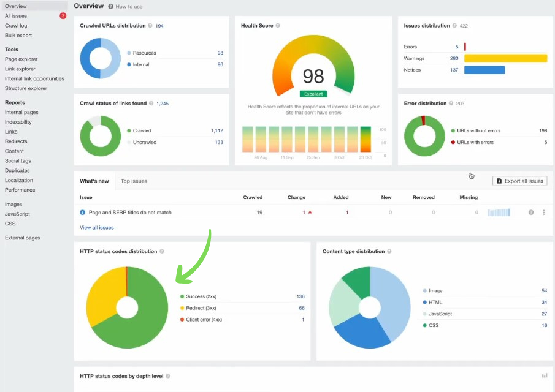The height and width of the screenshot is (392, 555).
Task: Click the question mark icon in the issue row
Action: click(531, 213)
